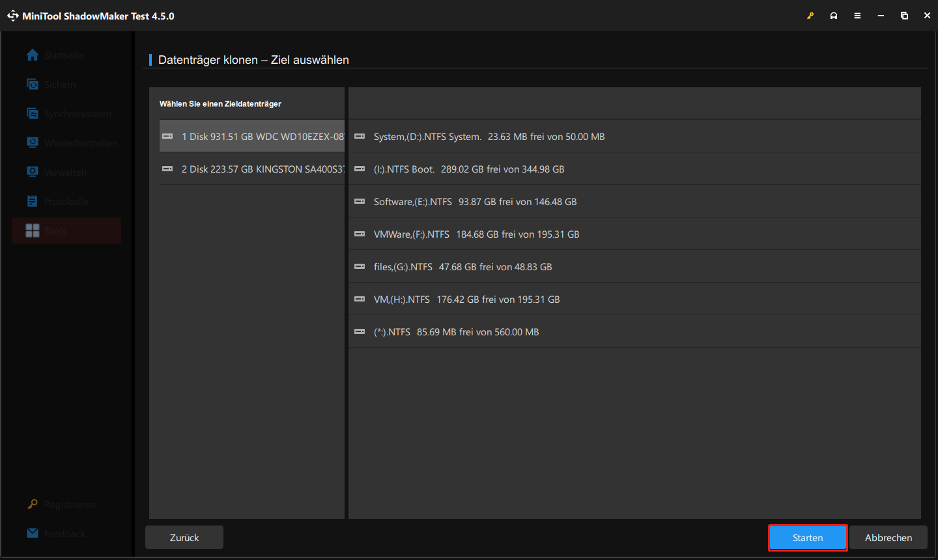This screenshot has width=938, height=560.
Task: Click the Starten button
Action: point(808,538)
